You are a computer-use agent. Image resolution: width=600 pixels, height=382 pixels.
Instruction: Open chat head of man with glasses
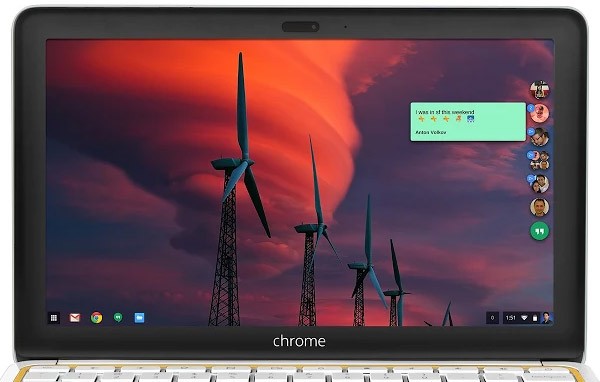[540, 137]
